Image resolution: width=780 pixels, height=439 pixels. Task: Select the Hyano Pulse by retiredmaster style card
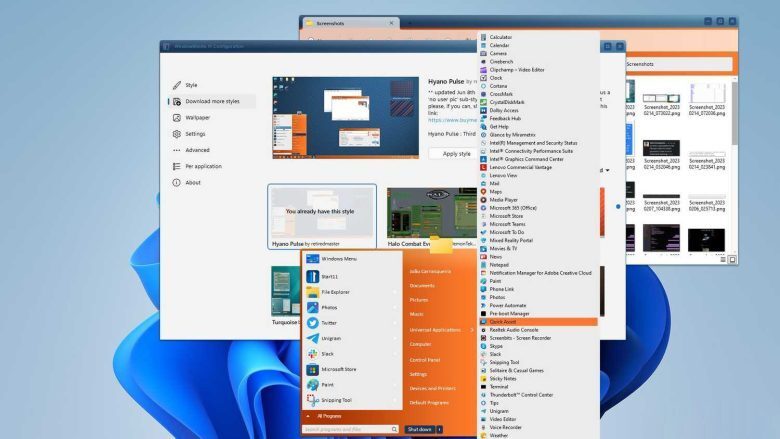322,216
